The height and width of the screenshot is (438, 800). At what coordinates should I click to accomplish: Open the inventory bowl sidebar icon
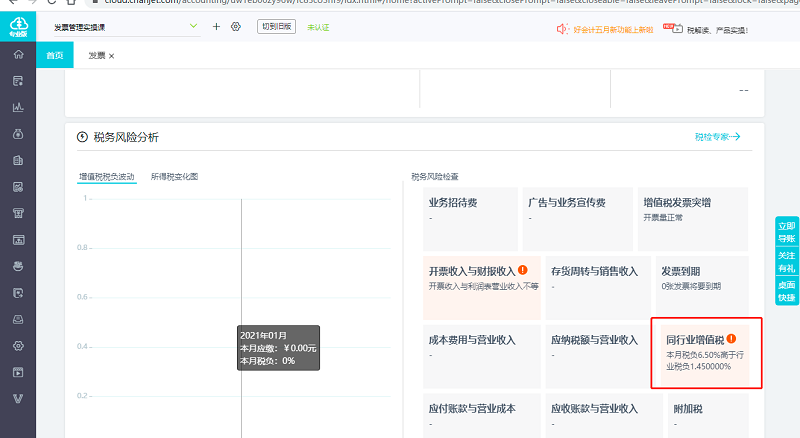coord(18,266)
